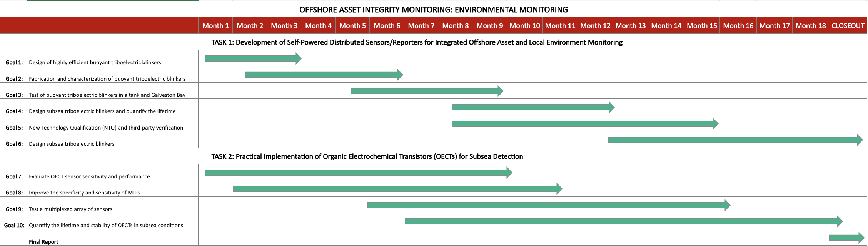Select the TASK 1 section heading

tap(417, 42)
